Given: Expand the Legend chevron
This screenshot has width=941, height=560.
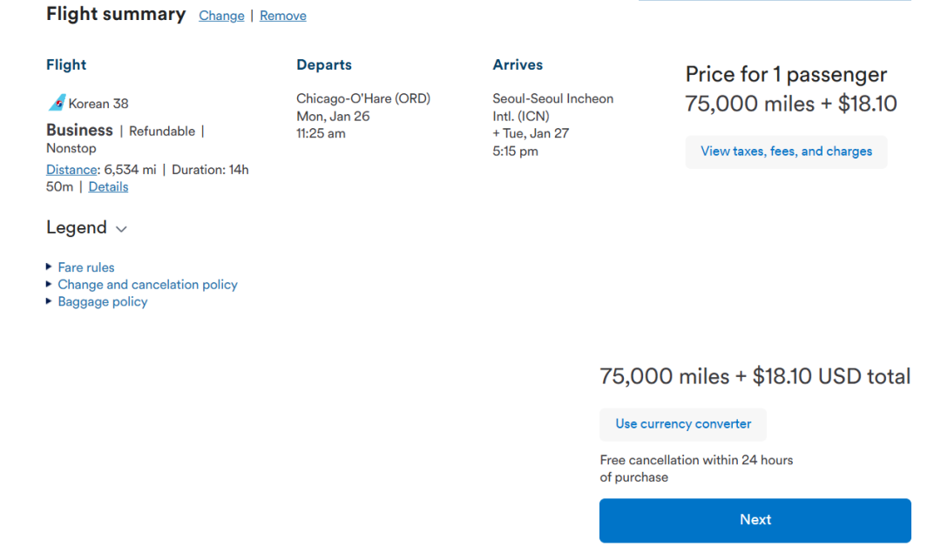Looking at the screenshot, I should (121, 229).
